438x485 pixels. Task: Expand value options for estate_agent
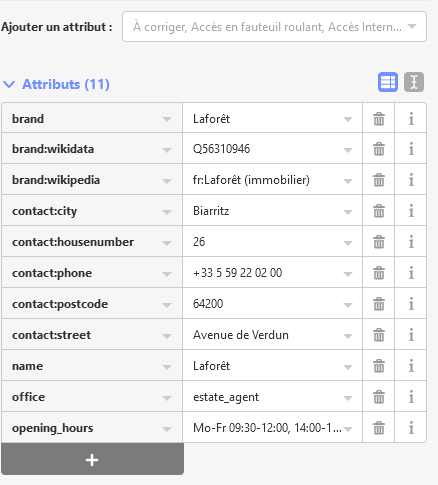click(x=348, y=397)
